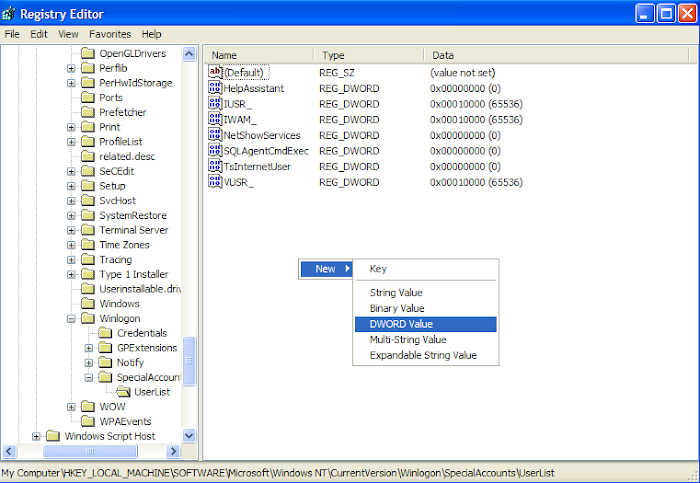Image resolution: width=700 pixels, height=483 pixels.
Task: Sort by the Data column header
Action: pos(556,55)
